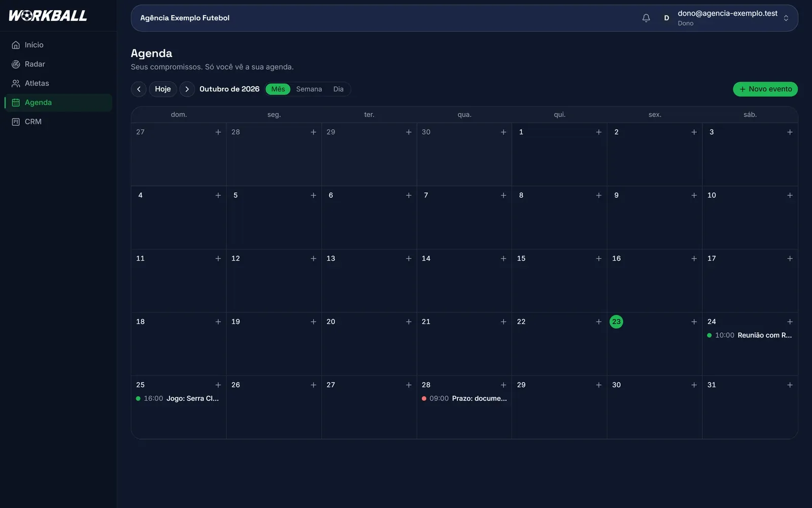Add an event on October 20
This screenshot has width=812, height=508.
(409, 322)
